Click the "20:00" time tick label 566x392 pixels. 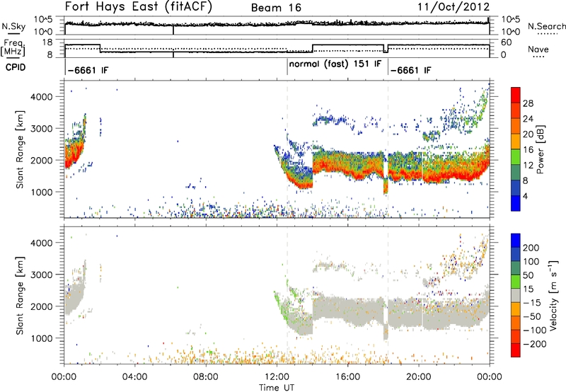418,377
